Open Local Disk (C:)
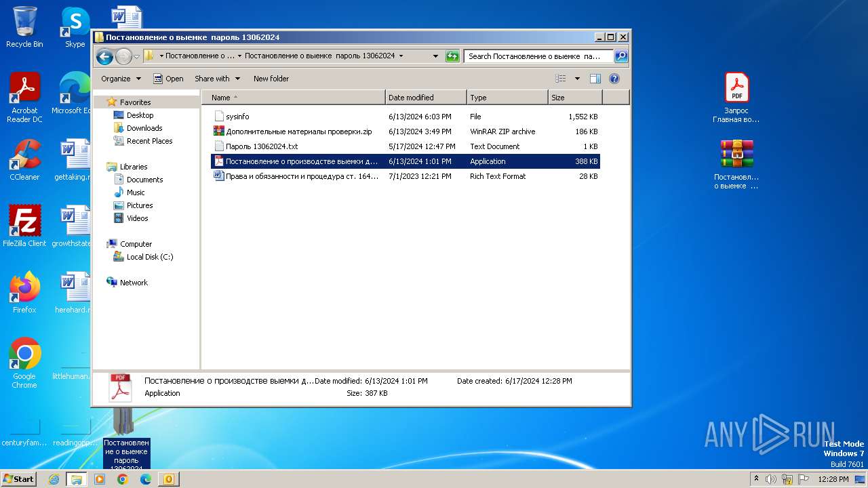The image size is (868, 488). tap(143, 257)
